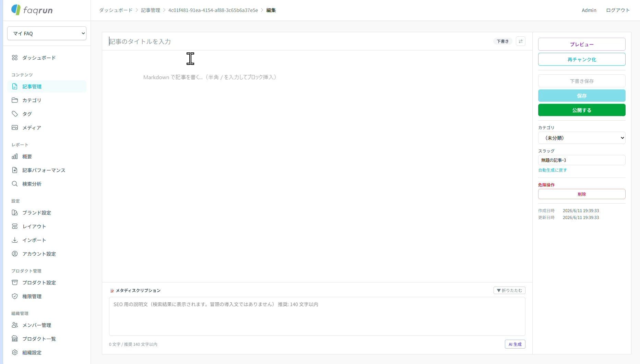
Task: Click the AI 生成 button
Action: (515, 344)
